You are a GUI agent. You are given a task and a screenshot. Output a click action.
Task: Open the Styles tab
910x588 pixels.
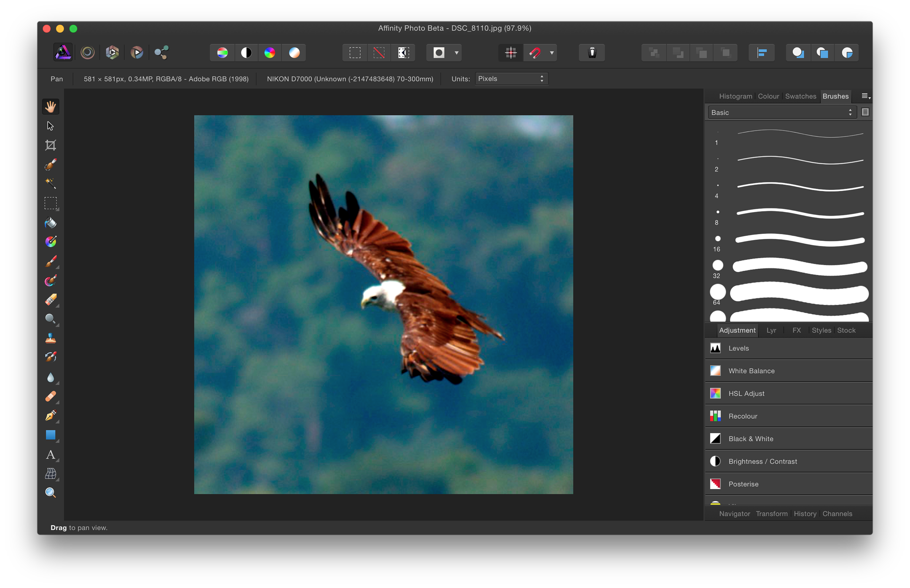(x=821, y=330)
